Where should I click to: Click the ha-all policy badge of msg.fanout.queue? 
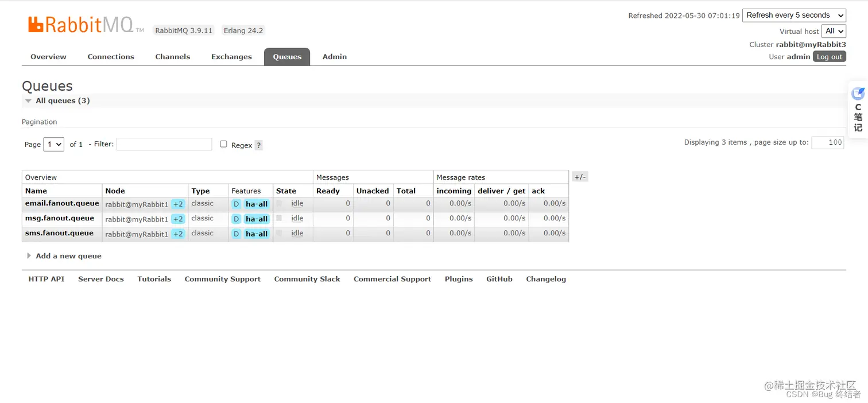click(x=257, y=219)
